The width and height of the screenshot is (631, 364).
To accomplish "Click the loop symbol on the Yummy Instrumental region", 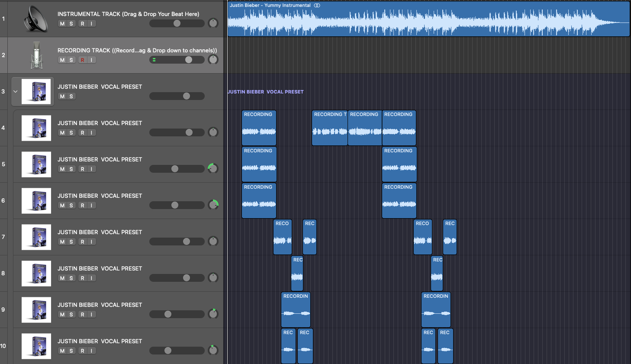I will (x=317, y=6).
